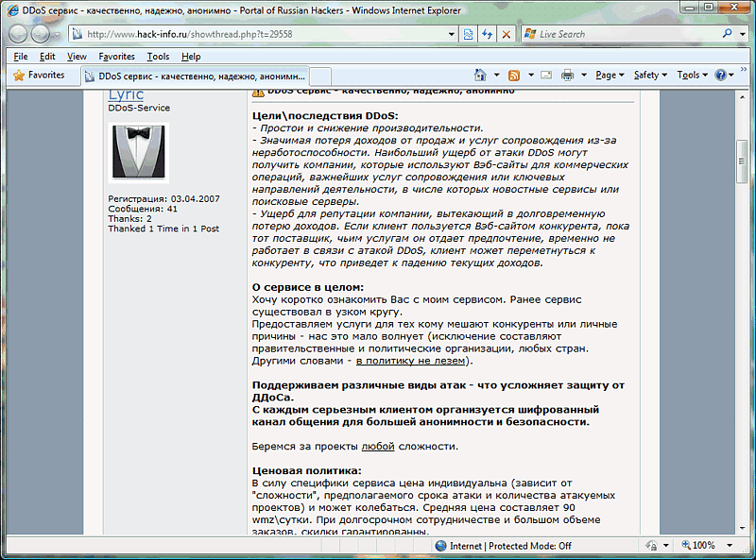Open the search provider dropdown arrow
The width and height of the screenshot is (756, 560).
click(x=743, y=34)
